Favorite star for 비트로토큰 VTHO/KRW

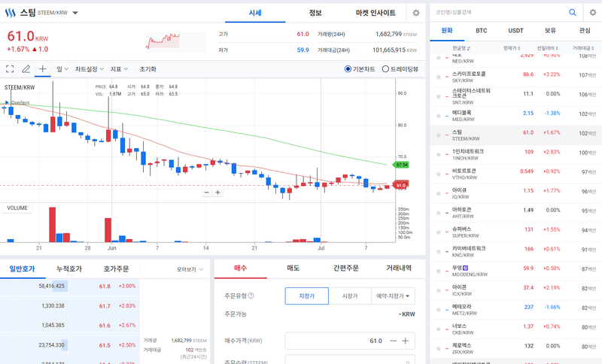coord(439,174)
